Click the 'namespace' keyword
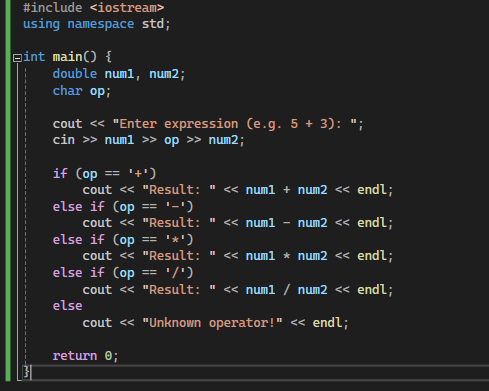 coord(101,24)
